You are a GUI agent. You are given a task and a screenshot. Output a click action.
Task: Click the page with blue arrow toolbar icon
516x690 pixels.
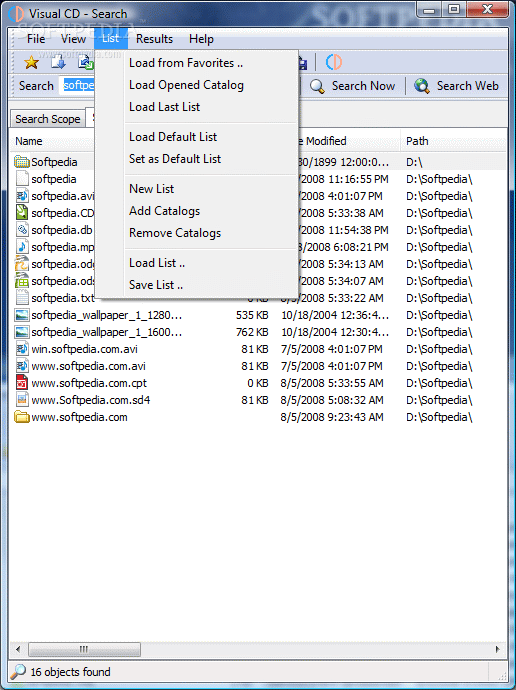coord(58,62)
